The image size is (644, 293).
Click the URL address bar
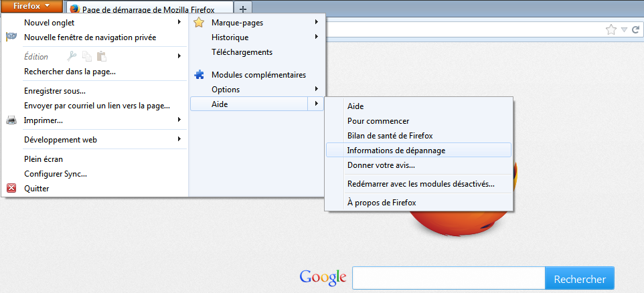464,29
